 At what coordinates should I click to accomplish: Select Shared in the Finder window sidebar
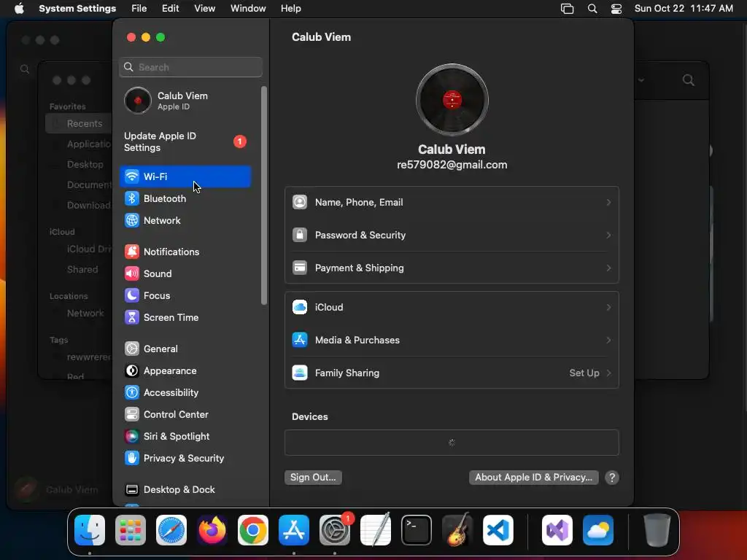tap(79, 269)
